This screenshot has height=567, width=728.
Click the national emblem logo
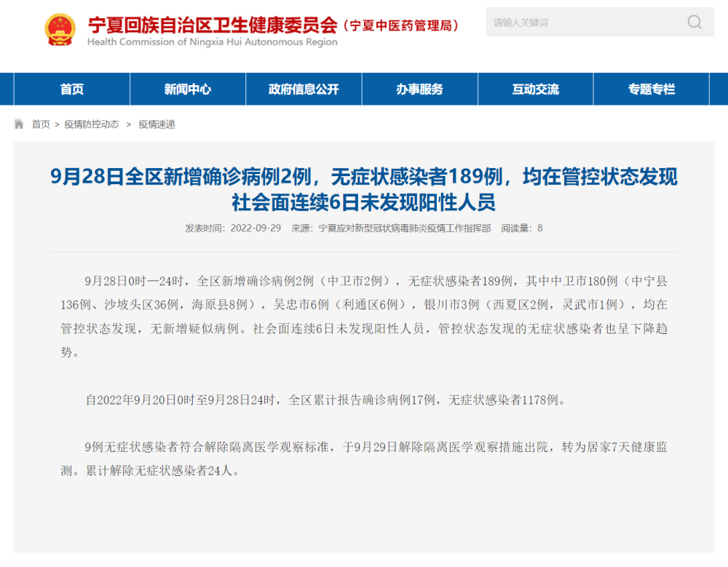pos(60,29)
